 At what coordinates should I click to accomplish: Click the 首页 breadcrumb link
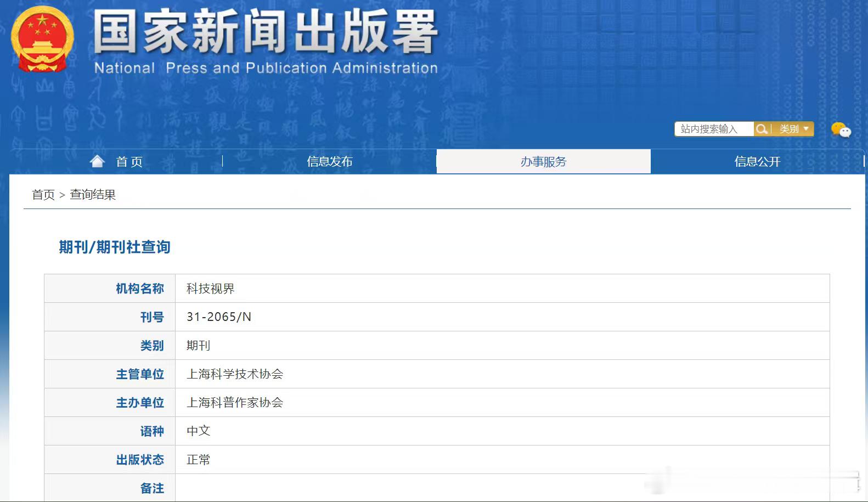pyautogui.click(x=43, y=195)
